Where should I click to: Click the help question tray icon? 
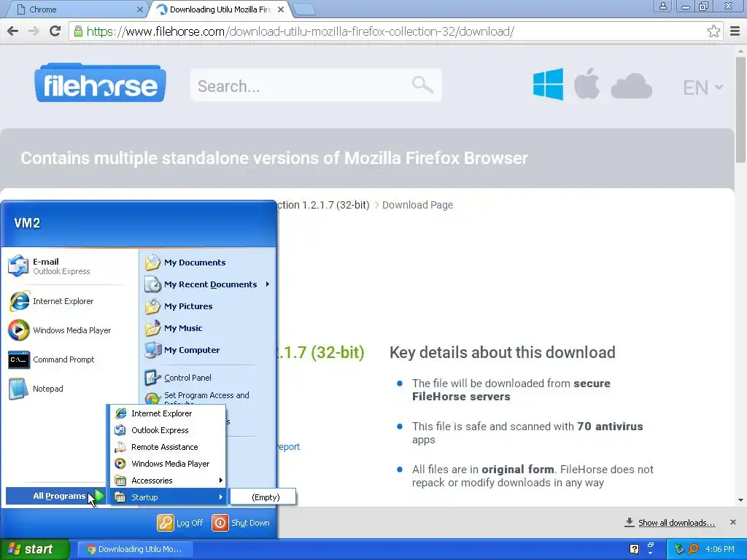coord(634,549)
